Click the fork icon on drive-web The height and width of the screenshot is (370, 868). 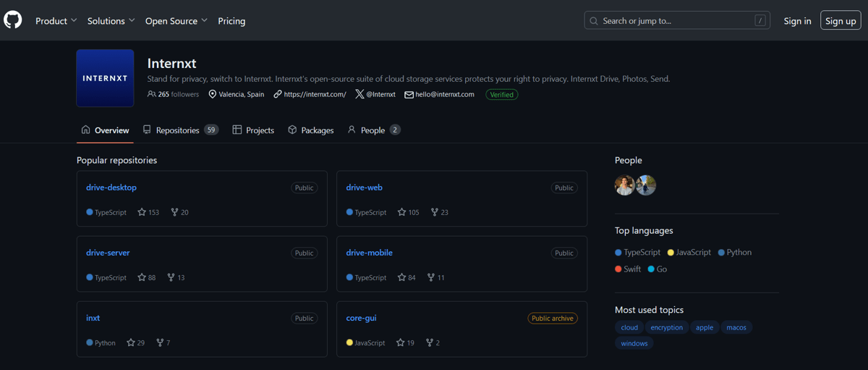[434, 212]
